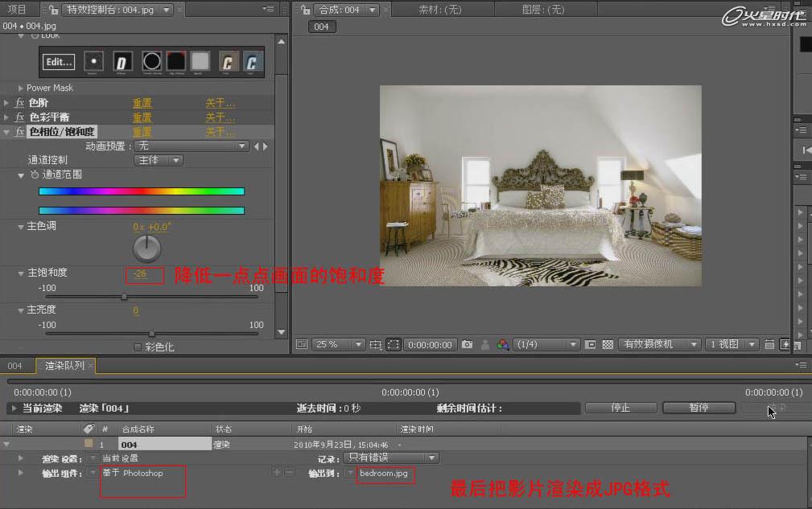Open the 动画预置 dropdown
Image resolution: width=812 pixels, height=509 pixels.
point(190,146)
